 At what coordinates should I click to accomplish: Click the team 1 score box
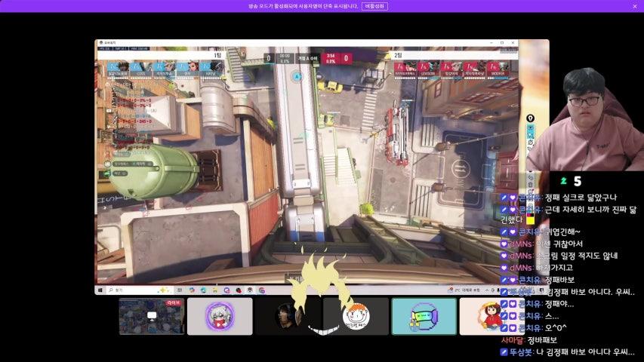coord(269,57)
